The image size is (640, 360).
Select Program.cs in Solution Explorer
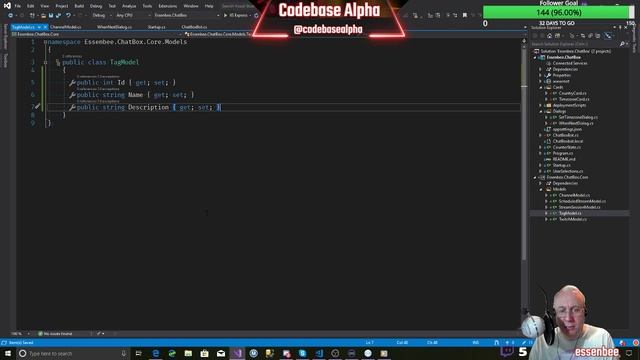point(562,153)
